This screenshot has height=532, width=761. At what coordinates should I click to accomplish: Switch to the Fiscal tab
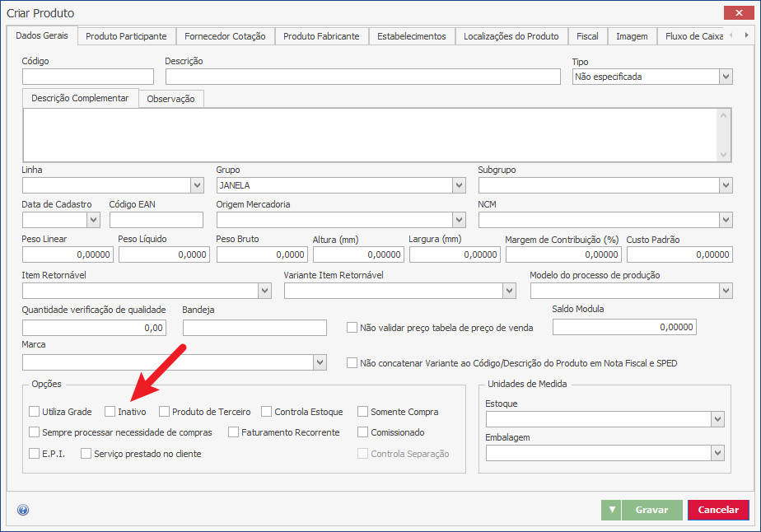[x=587, y=36]
